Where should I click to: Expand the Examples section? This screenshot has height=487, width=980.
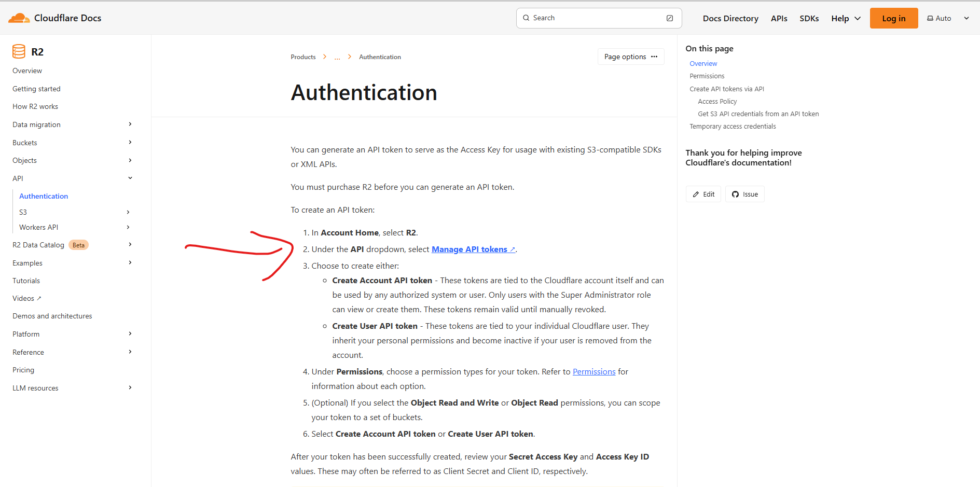pos(130,262)
